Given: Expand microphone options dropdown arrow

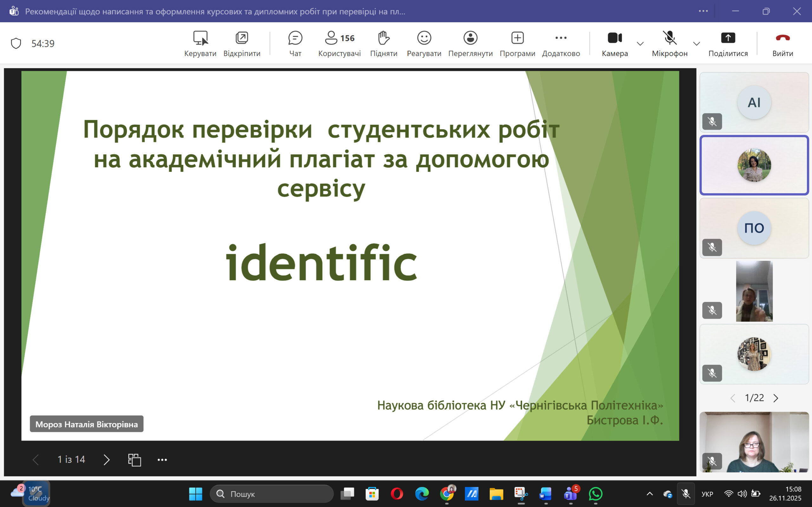Looking at the screenshot, I should pyautogui.click(x=696, y=44).
